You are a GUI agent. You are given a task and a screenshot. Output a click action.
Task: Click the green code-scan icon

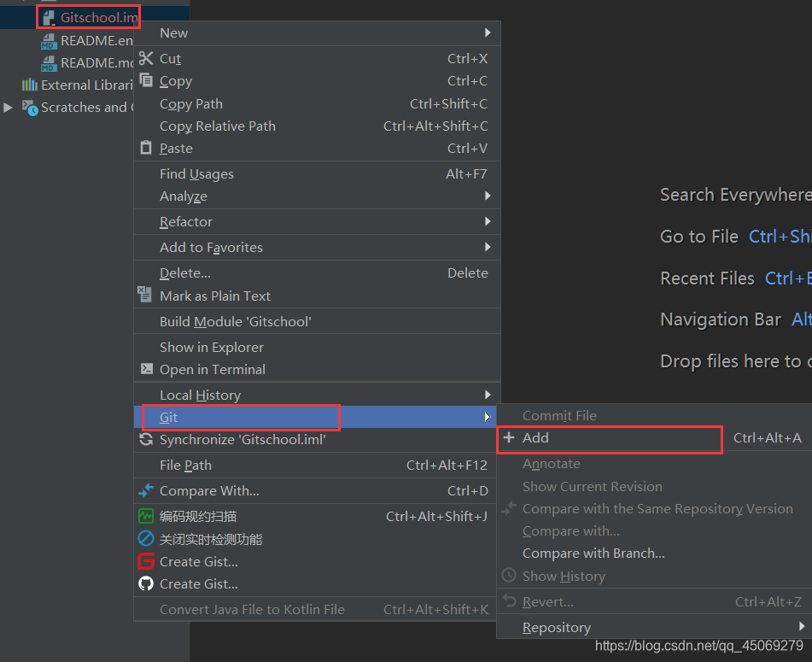pyautogui.click(x=146, y=516)
